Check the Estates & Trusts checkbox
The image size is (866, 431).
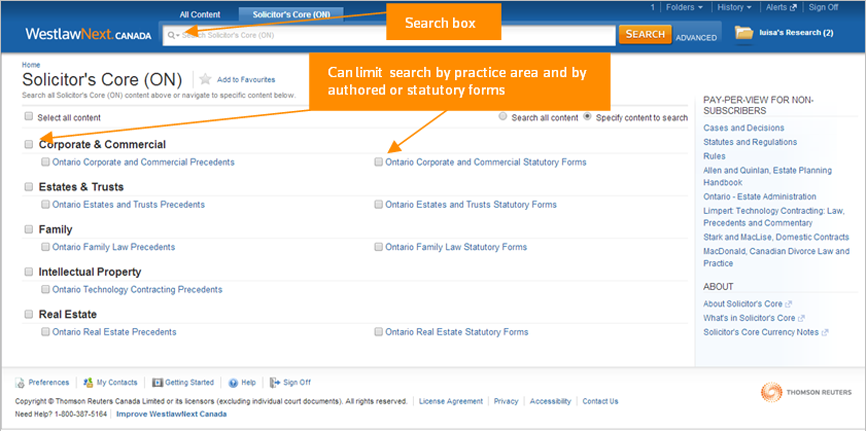pos(29,187)
